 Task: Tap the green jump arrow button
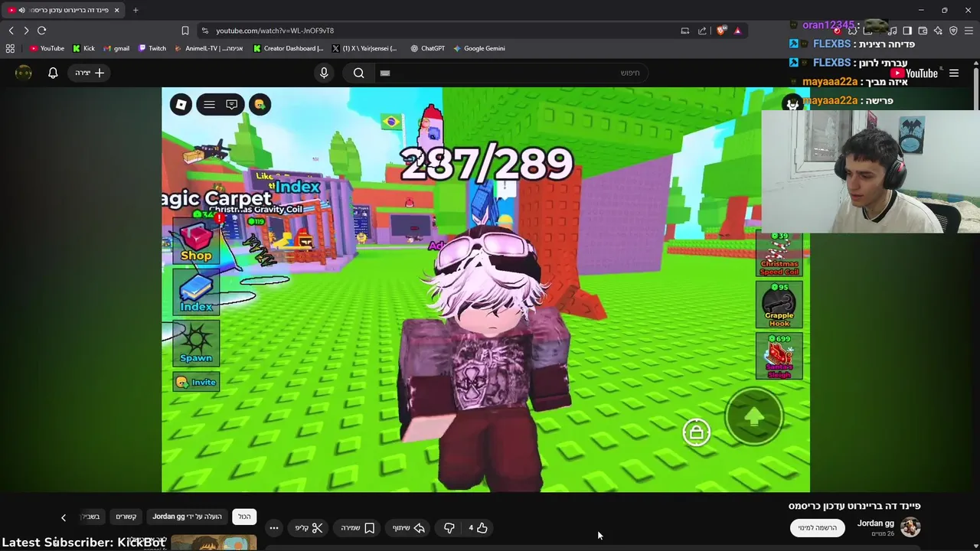pyautogui.click(x=754, y=416)
